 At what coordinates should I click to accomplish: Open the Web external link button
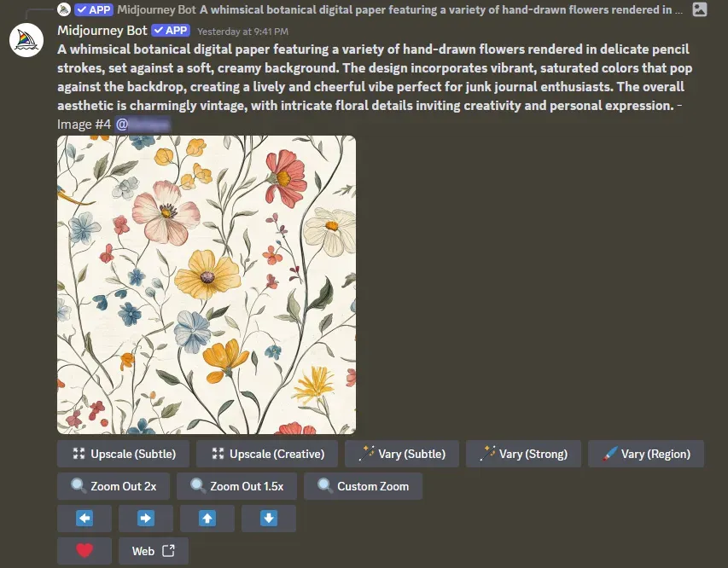(153, 551)
